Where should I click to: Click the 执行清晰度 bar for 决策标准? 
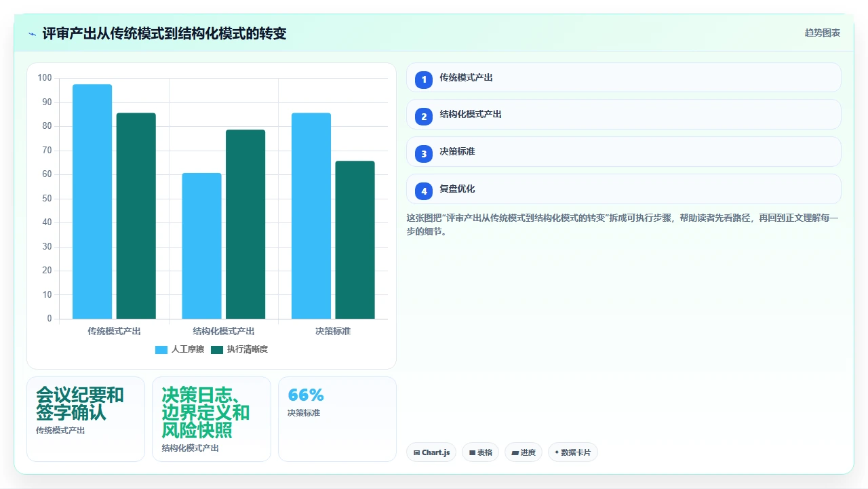click(355, 239)
